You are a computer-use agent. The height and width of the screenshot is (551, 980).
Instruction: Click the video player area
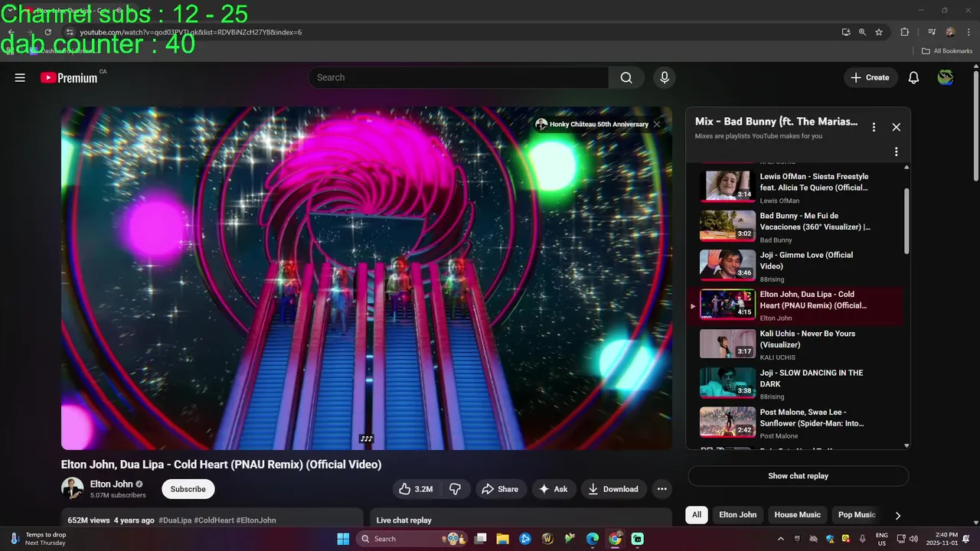click(367, 278)
